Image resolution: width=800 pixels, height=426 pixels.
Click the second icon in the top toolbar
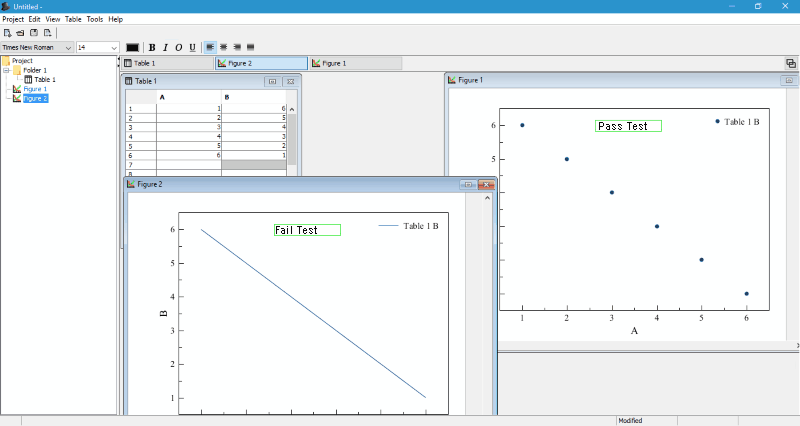(20, 33)
